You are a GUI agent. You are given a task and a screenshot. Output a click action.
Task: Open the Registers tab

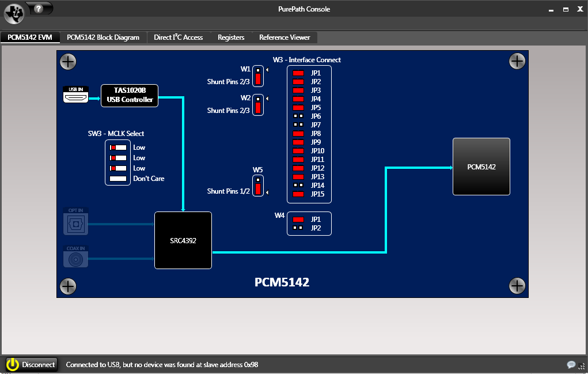(231, 37)
